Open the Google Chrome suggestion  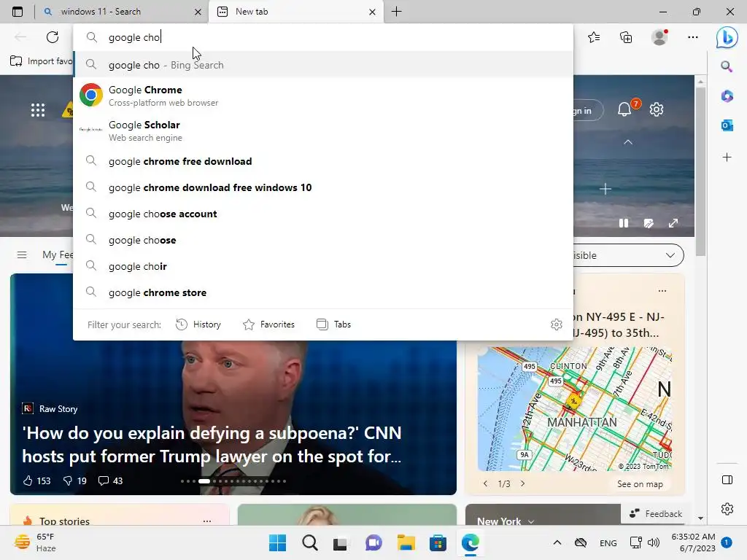coord(323,96)
